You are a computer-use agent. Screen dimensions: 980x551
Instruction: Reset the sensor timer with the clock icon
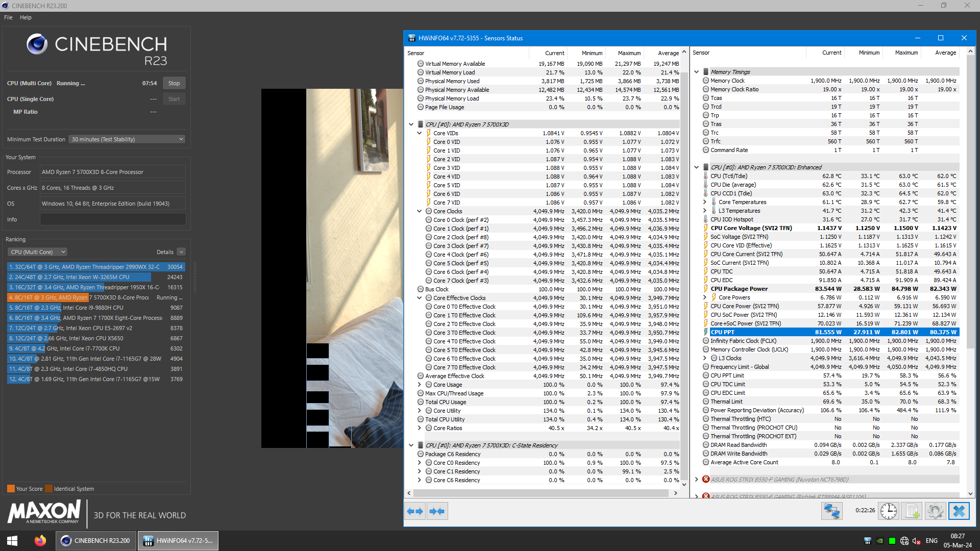tap(888, 511)
